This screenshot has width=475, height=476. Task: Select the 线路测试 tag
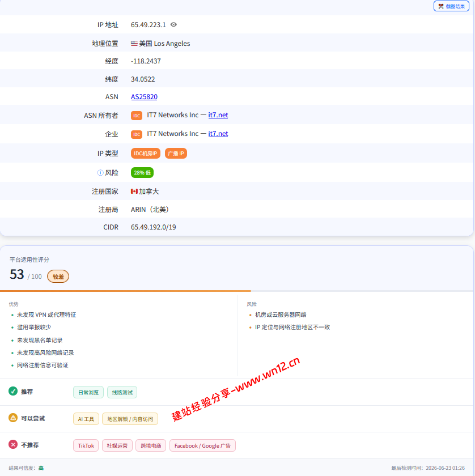click(x=122, y=392)
